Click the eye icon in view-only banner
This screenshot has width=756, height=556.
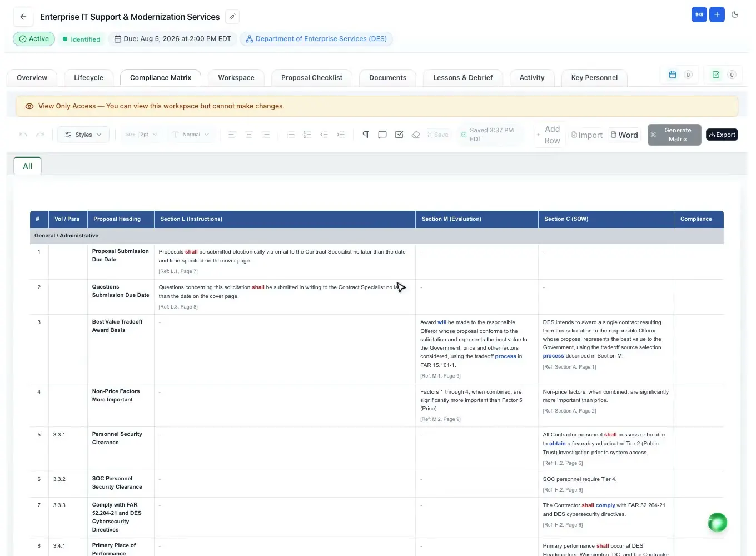coord(29,106)
